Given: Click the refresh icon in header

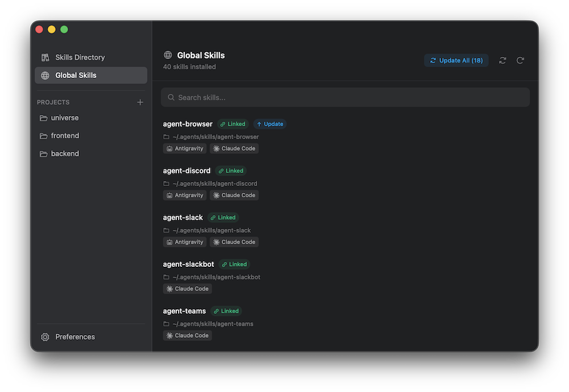Looking at the screenshot, I should click(x=520, y=60).
